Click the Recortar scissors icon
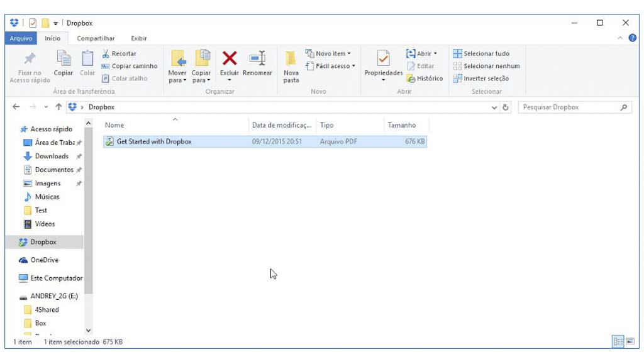The height and width of the screenshot is (362, 644). [x=106, y=53]
